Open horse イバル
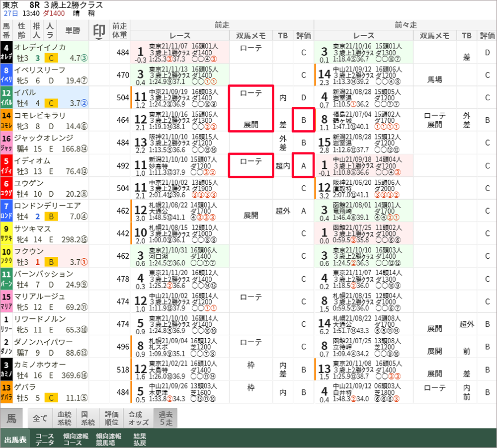This screenshot has width=497, height=448. pos(25,93)
